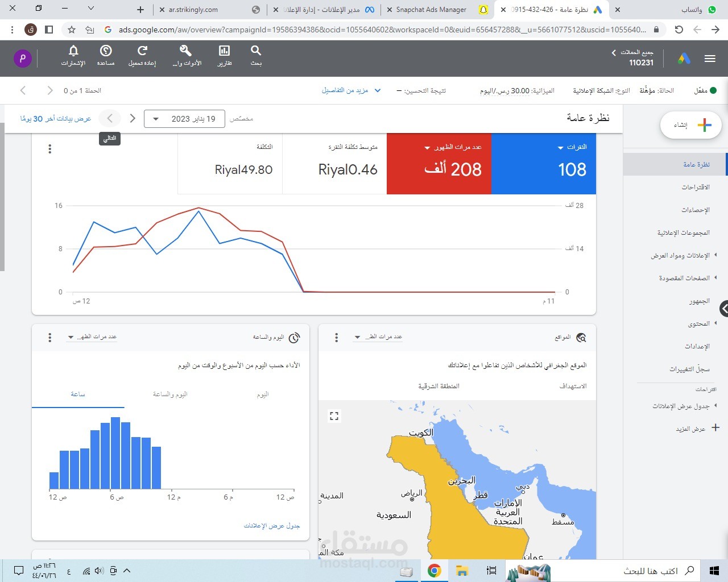
Task: Switch to day and hour tab (اليوم والساعة)
Action: (170, 394)
